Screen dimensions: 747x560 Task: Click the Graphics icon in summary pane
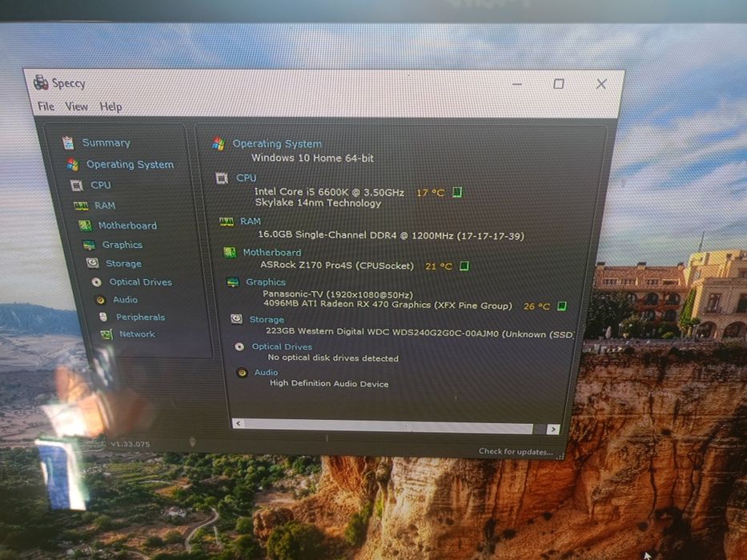(x=232, y=282)
